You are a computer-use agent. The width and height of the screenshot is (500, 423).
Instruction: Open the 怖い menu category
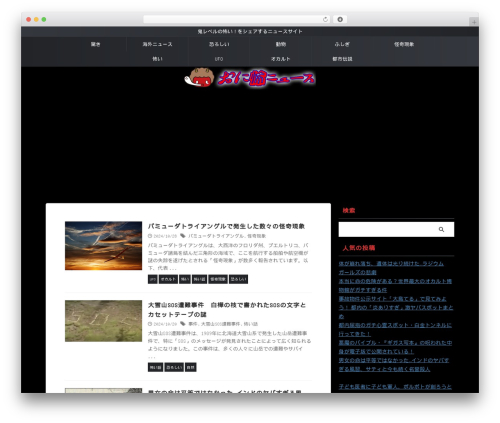click(157, 59)
